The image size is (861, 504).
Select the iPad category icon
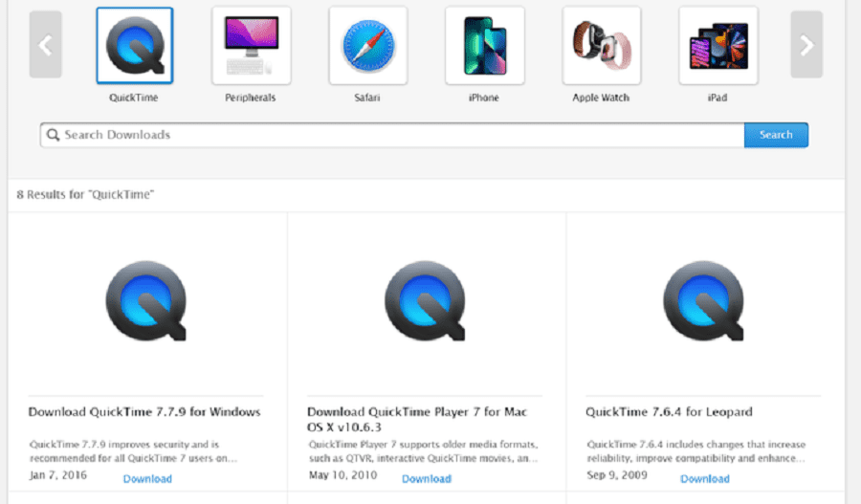[718, 46]
